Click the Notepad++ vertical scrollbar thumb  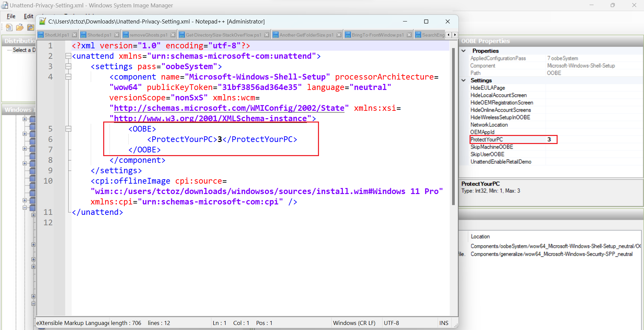(x=453, y=127)
